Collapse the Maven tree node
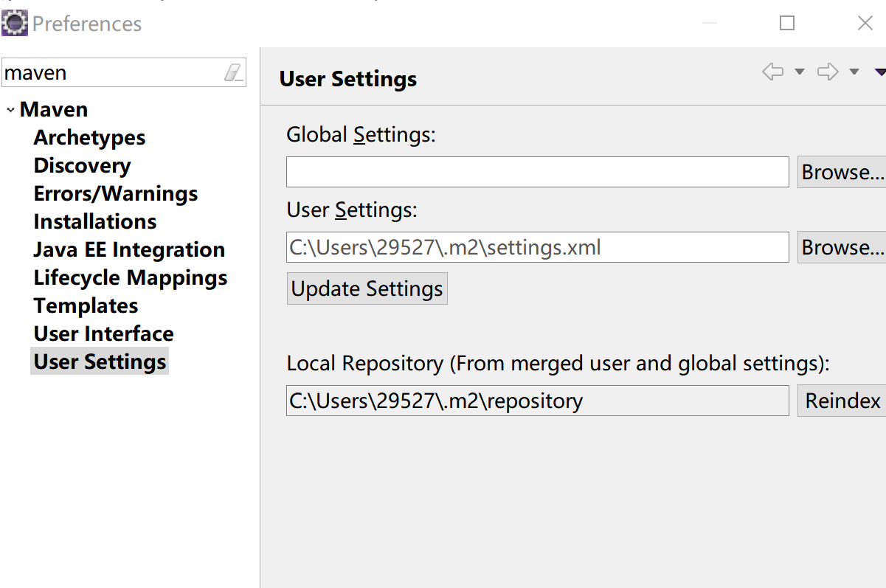The image size is (886, 588). click(10, 110)
